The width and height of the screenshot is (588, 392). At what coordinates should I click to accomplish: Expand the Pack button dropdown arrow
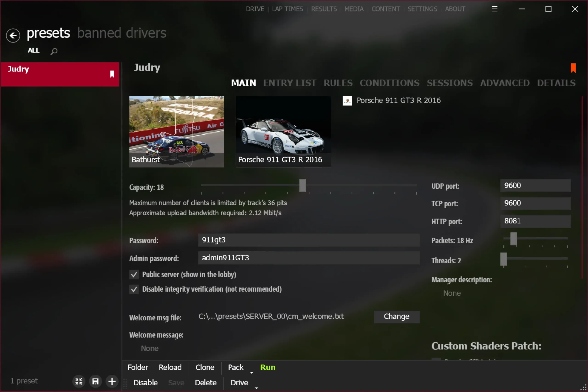click(x=252, y=372)
